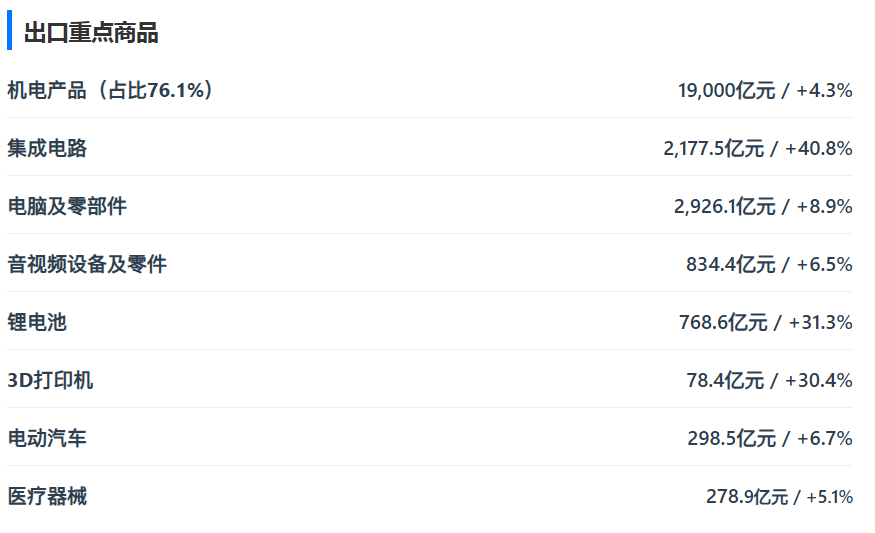This screenshot has height=533, width=875.
Task: Select the 834.4亿元 / +6.5% value
Action: 769,265
